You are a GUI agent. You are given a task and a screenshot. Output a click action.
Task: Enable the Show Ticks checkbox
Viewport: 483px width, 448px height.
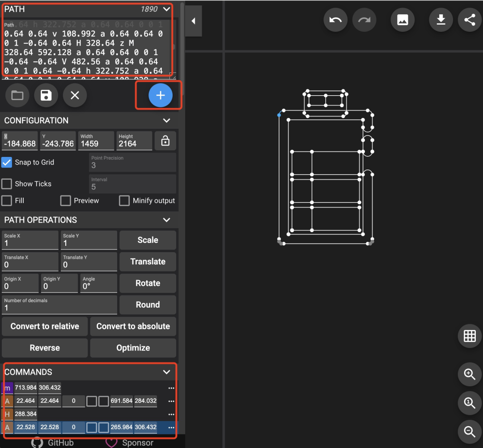6,184
